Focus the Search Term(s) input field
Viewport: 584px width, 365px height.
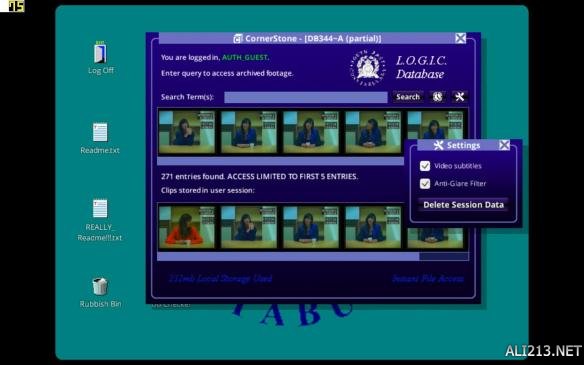click(306, 97)
